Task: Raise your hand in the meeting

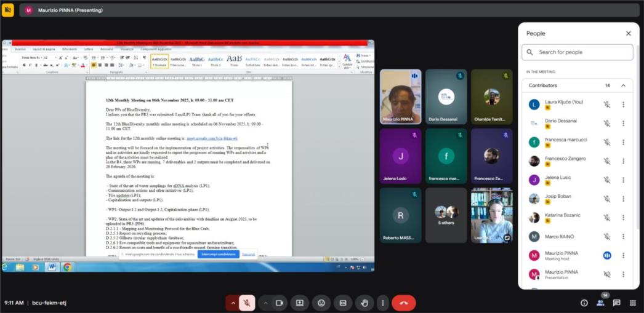Action: [364, 303]
